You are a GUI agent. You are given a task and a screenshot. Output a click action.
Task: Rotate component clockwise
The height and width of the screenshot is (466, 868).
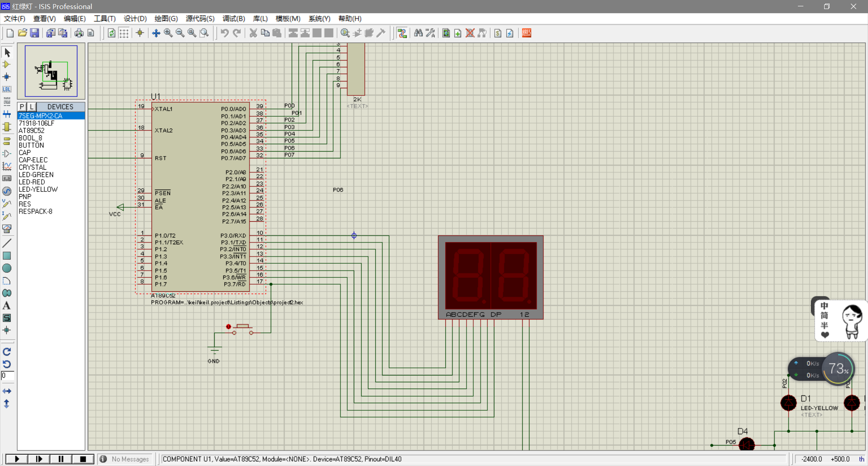point(7,352)
